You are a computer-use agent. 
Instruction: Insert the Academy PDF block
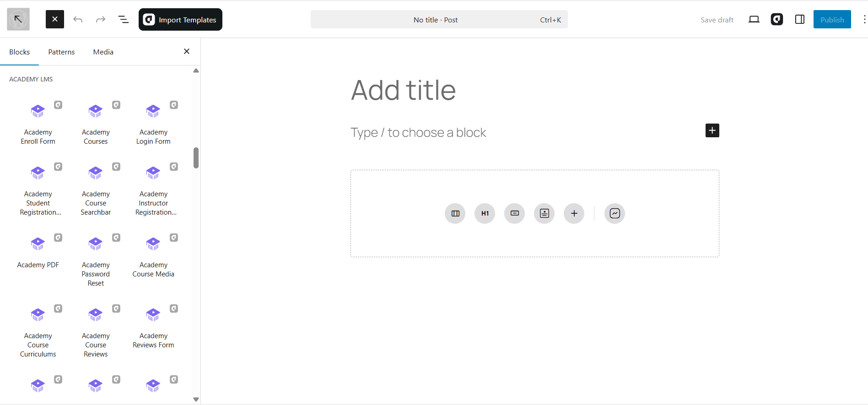(38, 251)
